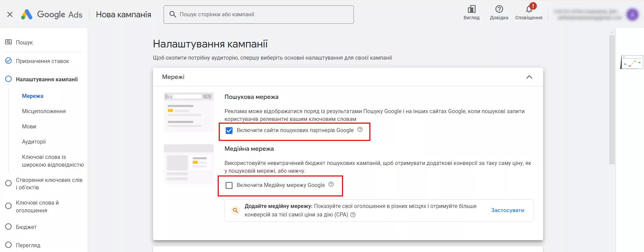Screen dimensions: 644x252
Task: Click the Пошукова мережа heading
Action: 252,97
